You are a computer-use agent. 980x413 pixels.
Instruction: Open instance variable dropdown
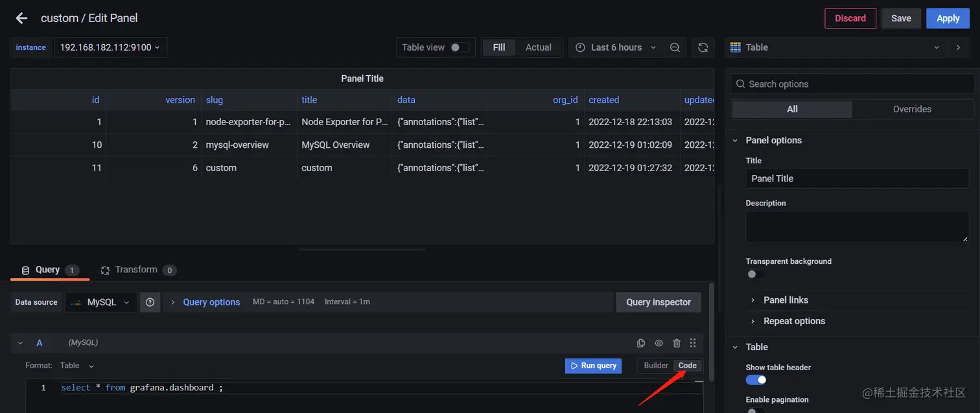[x=110, y=47]
